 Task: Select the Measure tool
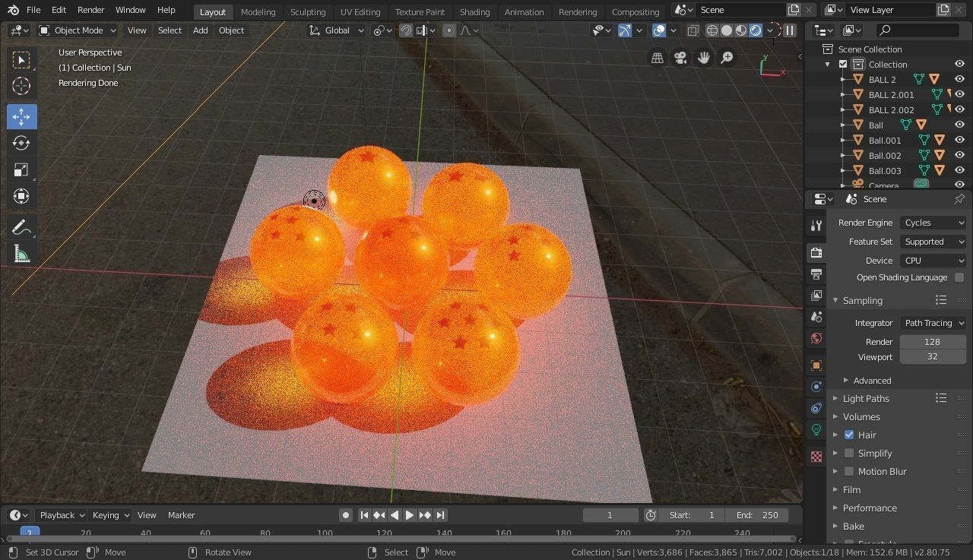point(21,254)
